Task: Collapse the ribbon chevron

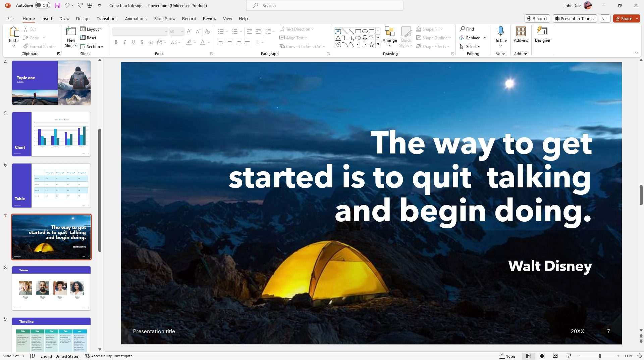Action: 636,53
